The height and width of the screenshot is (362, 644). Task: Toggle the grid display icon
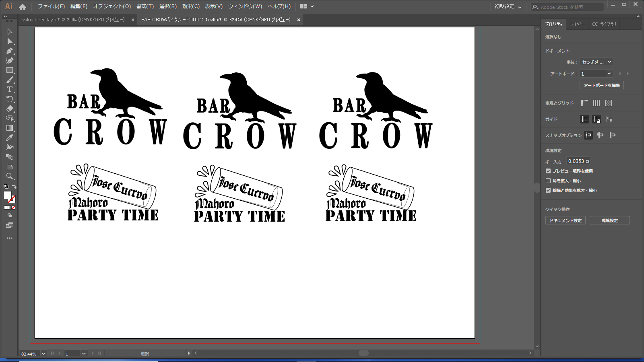coord(597,103)
